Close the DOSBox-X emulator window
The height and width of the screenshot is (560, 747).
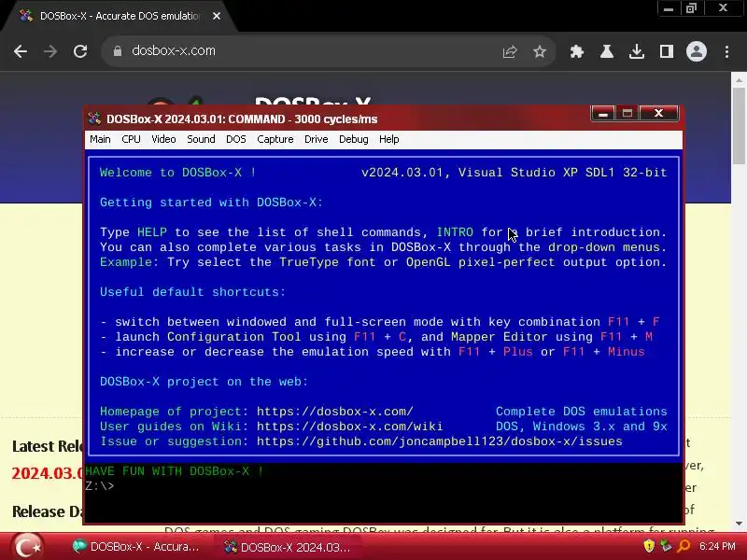[x=659, y=113]
